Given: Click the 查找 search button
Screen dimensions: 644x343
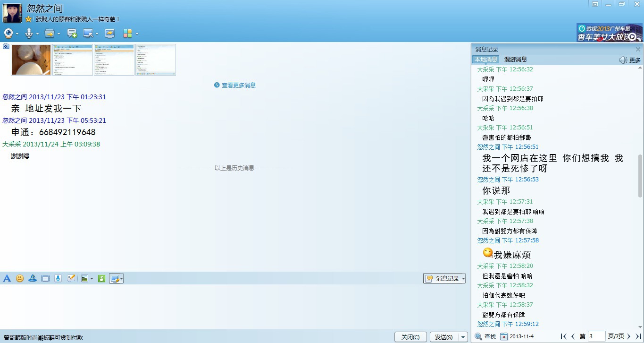Looking at the screenshot, I should (x=485, y=336).
